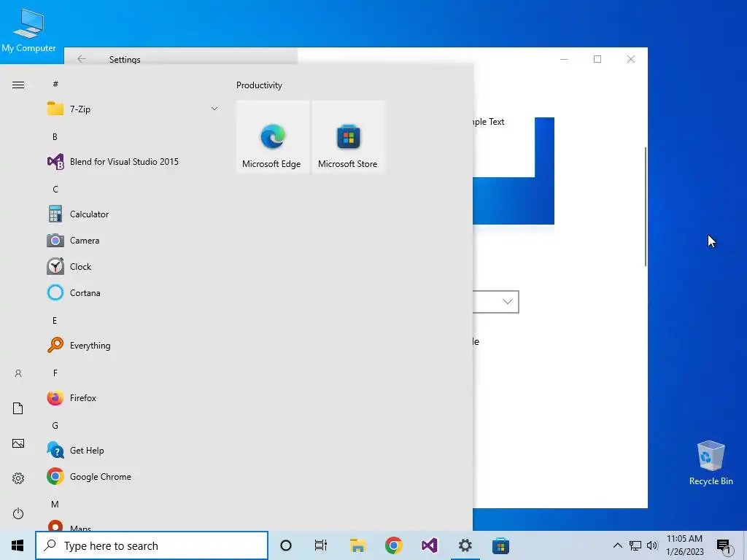Open the Power options in Start
The height and width of the screenshot is (560, 747).
tap(18, 513)
